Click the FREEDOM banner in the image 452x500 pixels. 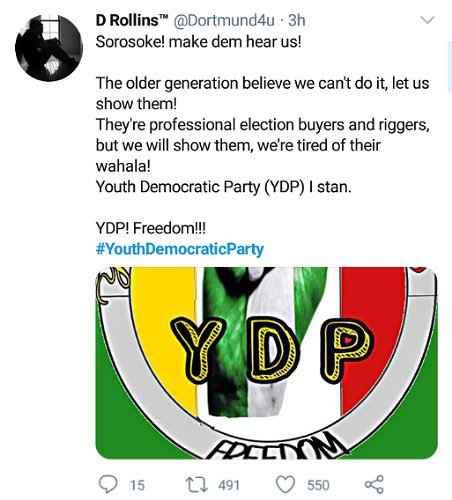pyautogui.click(x=277, y=447)
